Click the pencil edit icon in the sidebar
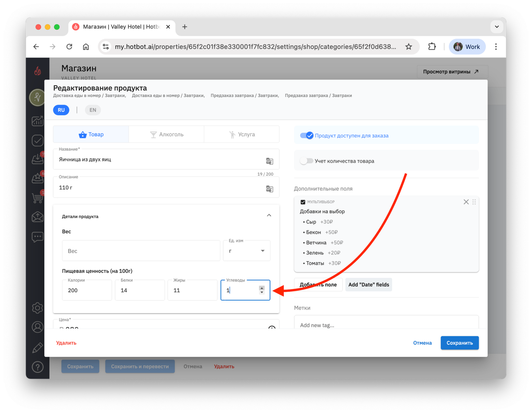 (37, 348)
